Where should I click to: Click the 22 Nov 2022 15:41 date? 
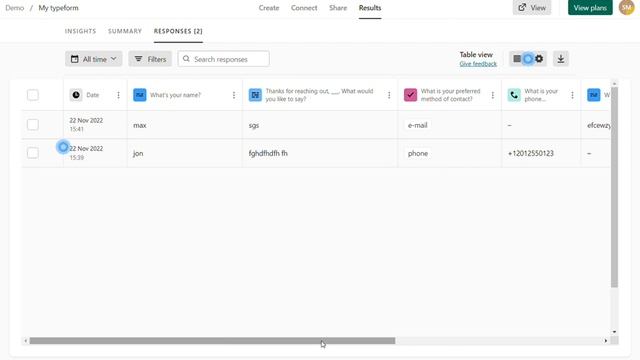86,124
